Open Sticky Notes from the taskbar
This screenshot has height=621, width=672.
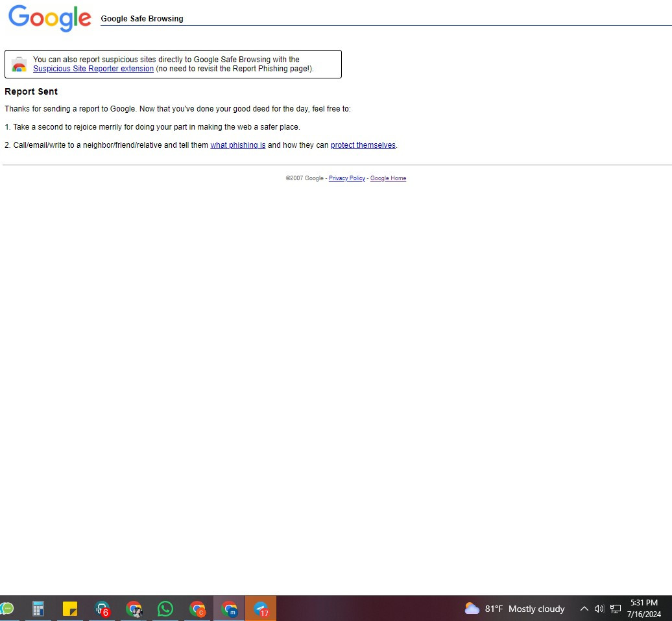pyautogui.click(x=70, y=609)
